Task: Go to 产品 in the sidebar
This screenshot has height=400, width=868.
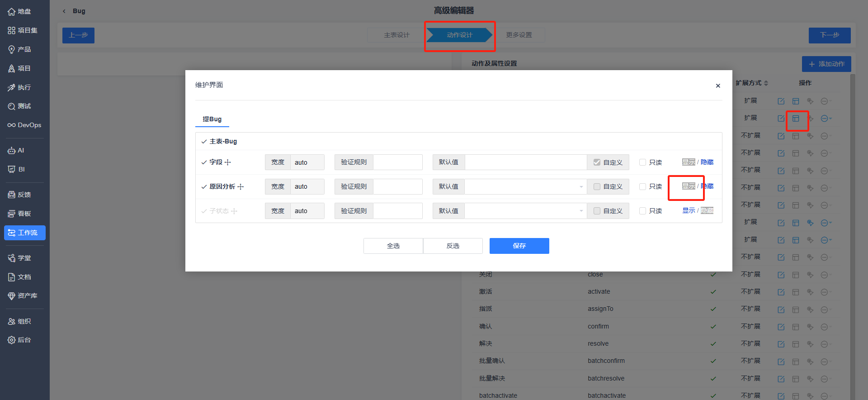Action: pos(19,49)
